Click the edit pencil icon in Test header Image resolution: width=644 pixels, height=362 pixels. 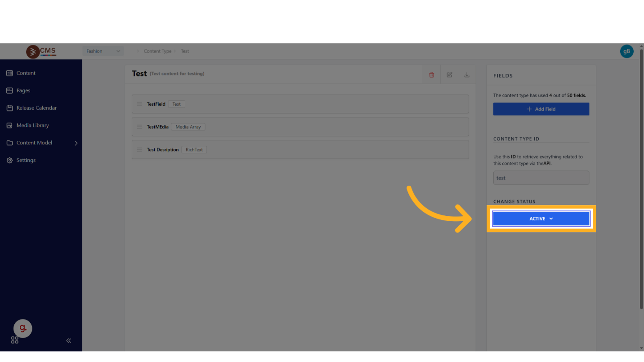pos(449,75)
